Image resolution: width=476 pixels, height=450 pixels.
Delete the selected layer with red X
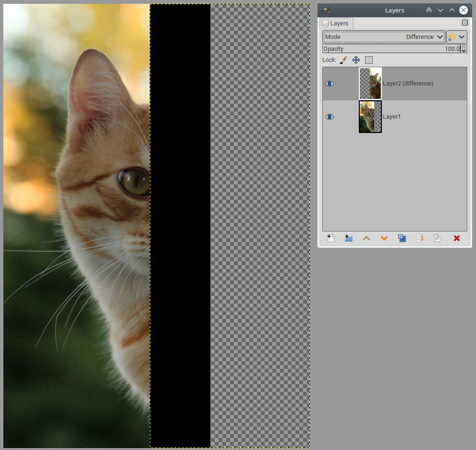coord(457,238)
